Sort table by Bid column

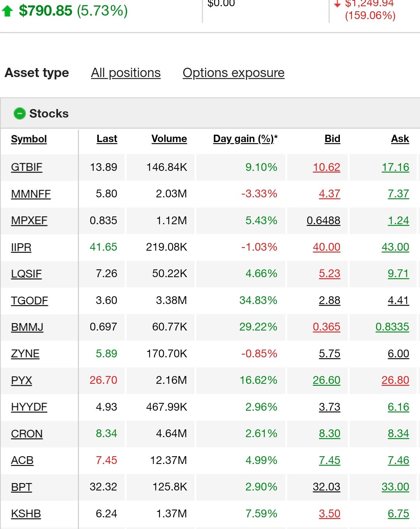pos(332,139)
